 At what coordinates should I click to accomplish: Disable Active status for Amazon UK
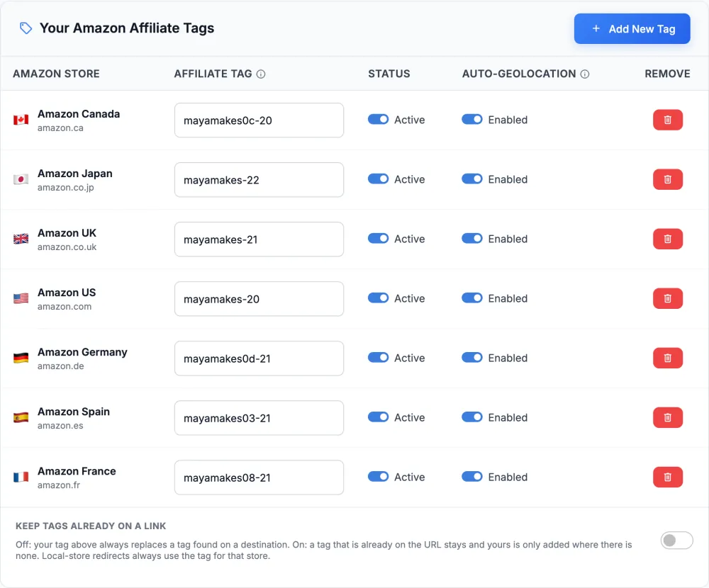378,239
